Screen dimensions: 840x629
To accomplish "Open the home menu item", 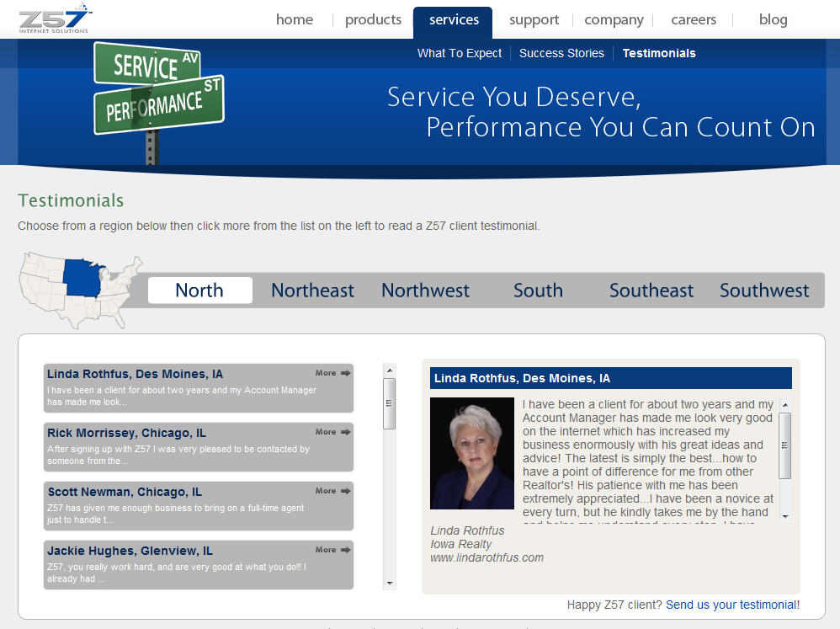I will [x=295, y=20].
